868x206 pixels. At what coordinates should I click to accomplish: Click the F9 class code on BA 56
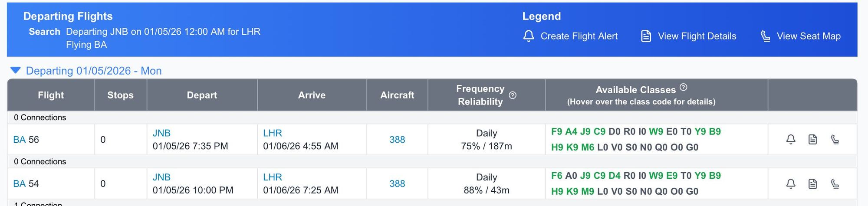[556, 132]
